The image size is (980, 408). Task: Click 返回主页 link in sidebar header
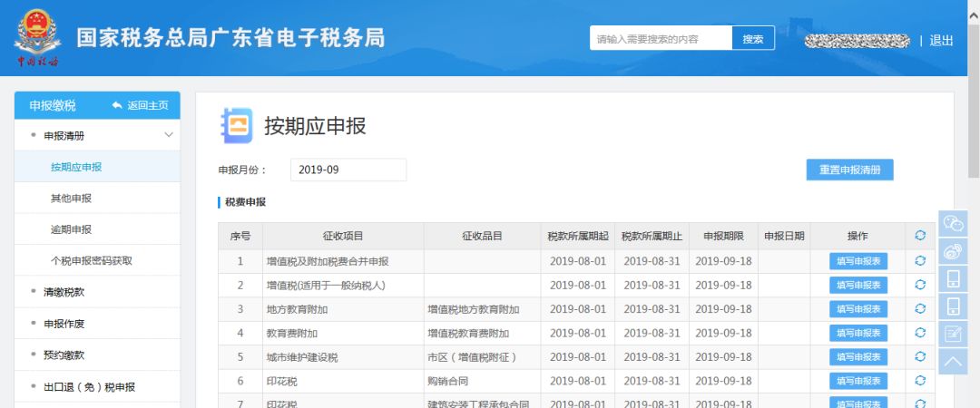tap(140, 105)
